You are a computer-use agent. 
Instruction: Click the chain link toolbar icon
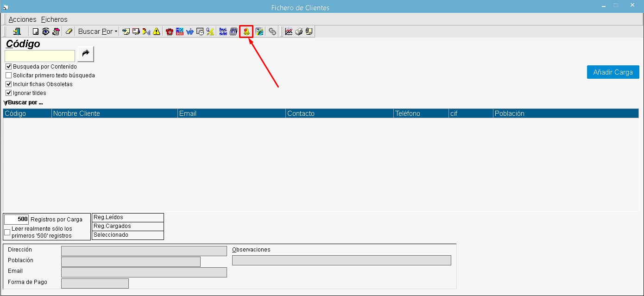(x=272, y=31)
